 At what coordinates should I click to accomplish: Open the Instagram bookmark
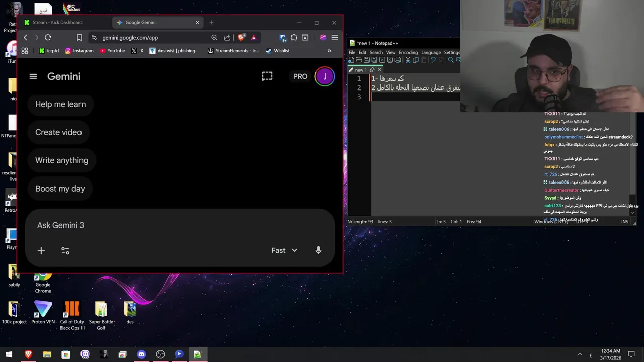pyautogui.click(x=79, y=51)
